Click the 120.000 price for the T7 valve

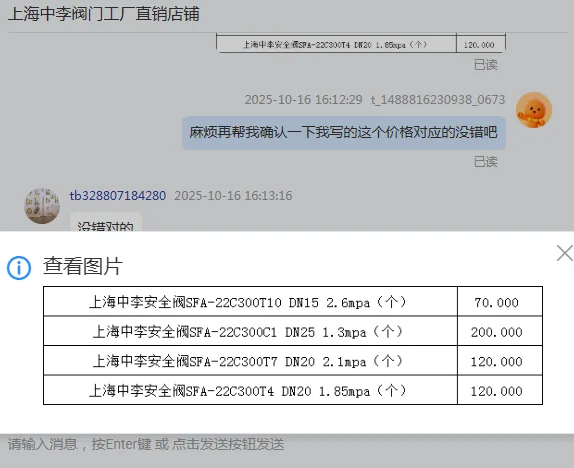500,361
